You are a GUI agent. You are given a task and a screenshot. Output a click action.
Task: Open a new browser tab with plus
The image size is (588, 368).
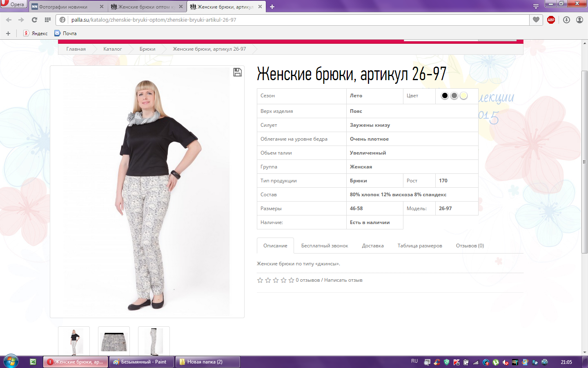pyautogui.click(x=272, y=7)
